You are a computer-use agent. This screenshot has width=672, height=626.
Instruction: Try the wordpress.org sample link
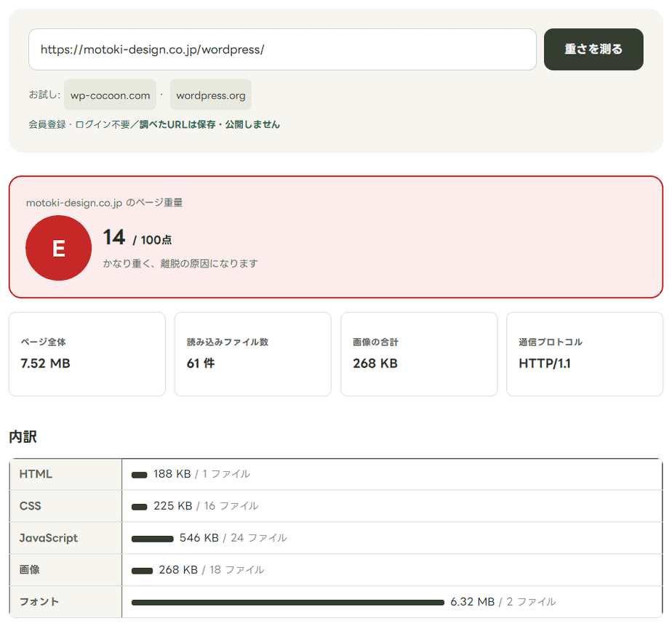pyautogui.click(x=210, y=95)
